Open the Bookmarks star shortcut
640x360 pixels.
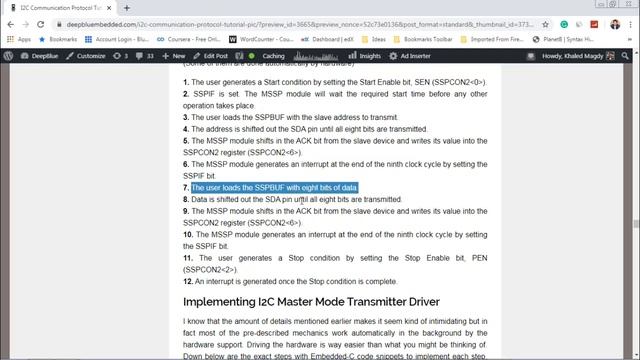[58, 39]
